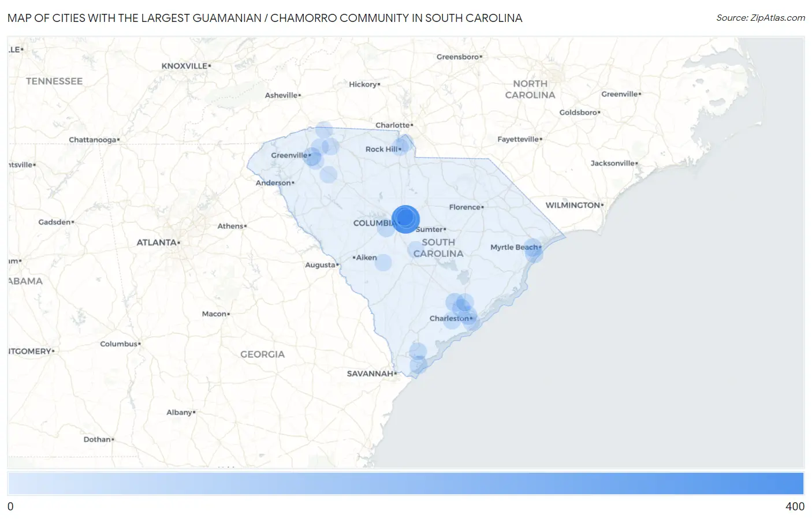This screenshot has width=812, height=519.
Task: Click the Charleston city label
Action: click(449, 318)
